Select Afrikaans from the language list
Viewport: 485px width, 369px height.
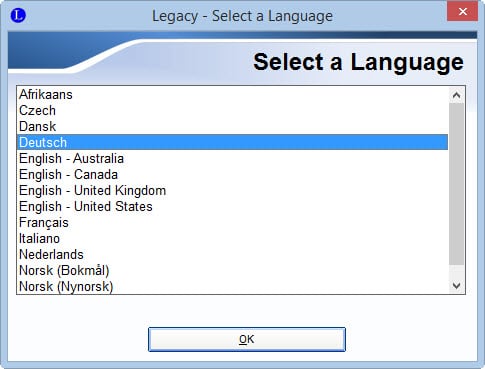(x=232, y=95)
